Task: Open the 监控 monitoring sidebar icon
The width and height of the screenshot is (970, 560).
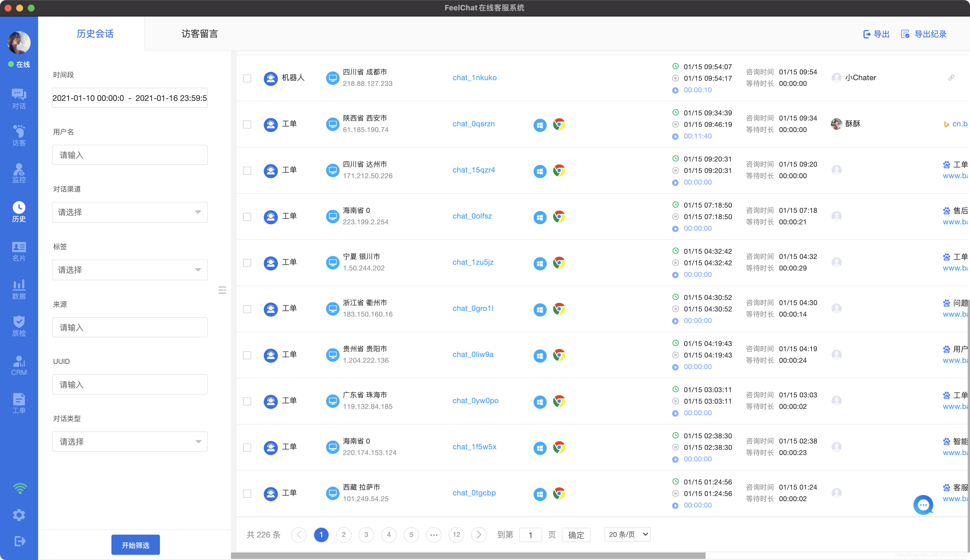Action: (19, 173)
